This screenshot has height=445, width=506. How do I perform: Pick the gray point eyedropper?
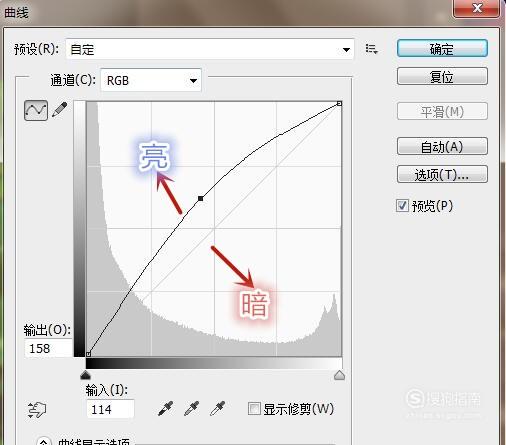[x=192, y=409]
